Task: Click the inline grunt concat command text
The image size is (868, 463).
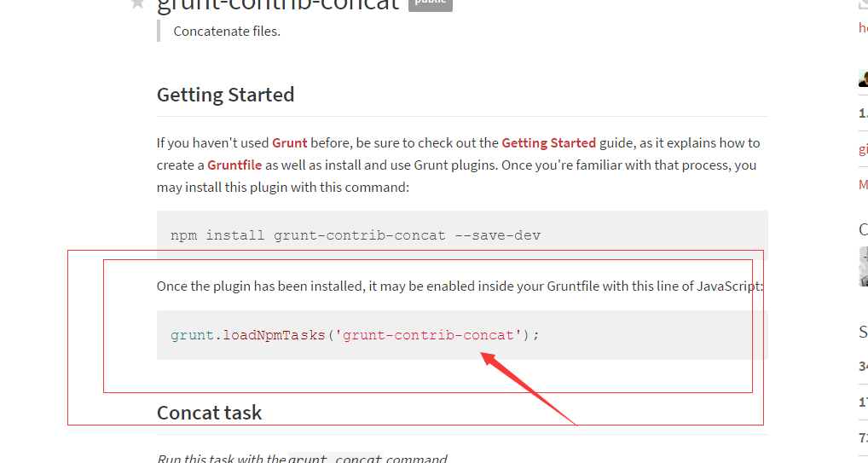Action: coord(335,459)
